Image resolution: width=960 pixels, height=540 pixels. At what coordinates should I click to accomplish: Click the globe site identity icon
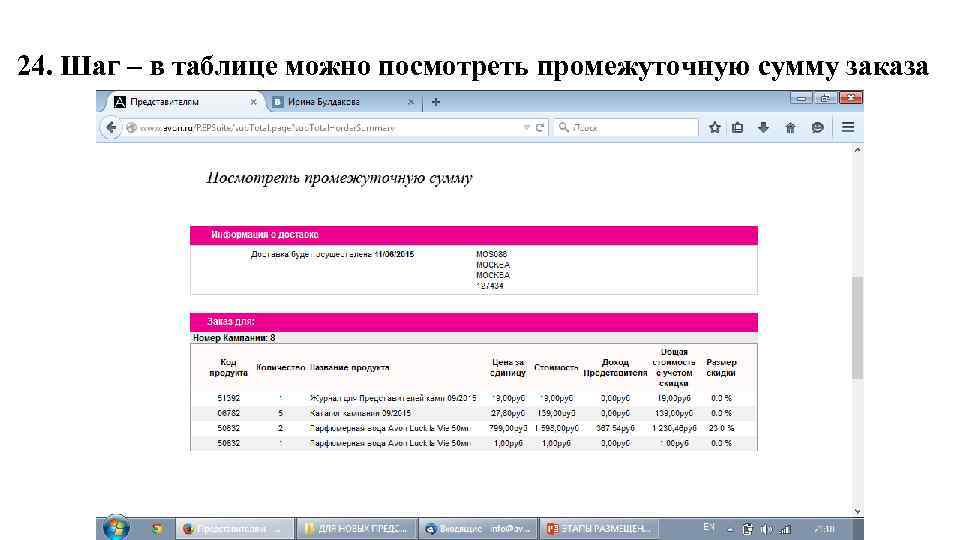(x=131, y=127)
